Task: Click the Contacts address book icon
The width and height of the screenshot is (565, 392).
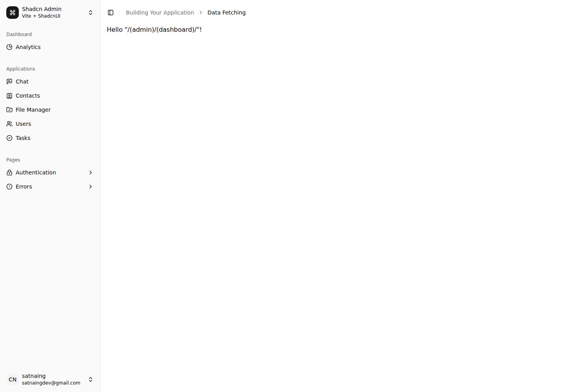Action: [9, 96]
